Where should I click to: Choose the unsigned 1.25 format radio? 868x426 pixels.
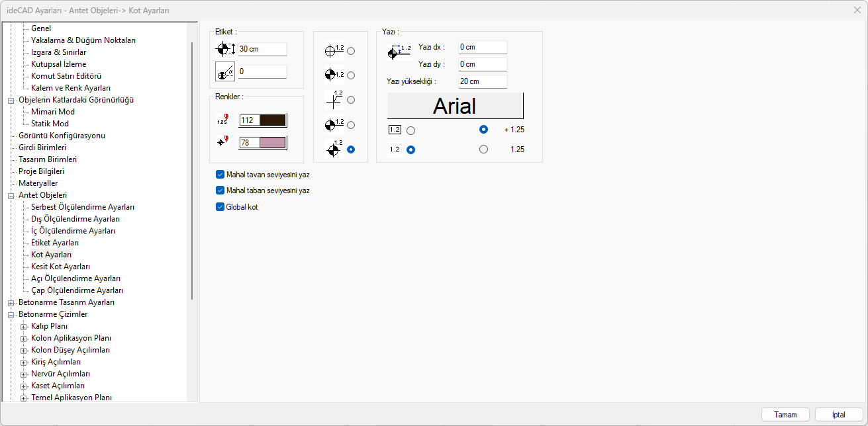click(483, 149)
